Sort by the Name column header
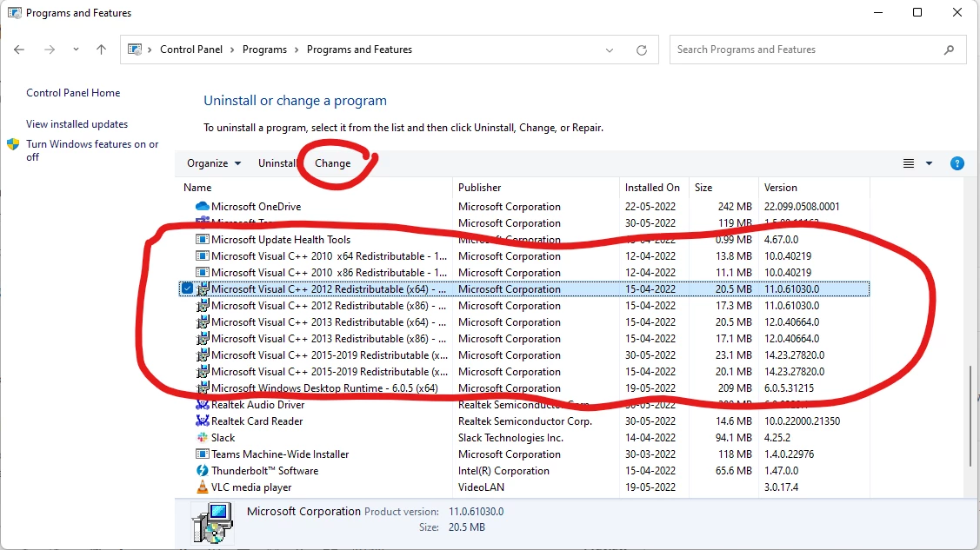 coord(197,188)
